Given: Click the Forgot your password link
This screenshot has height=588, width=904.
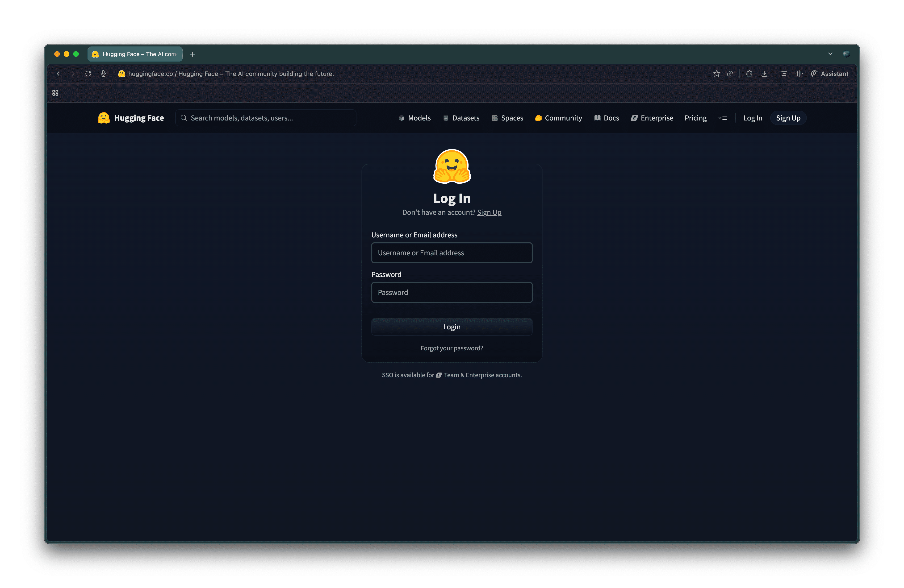Looking at the screenshot, I should (x=452, y=348).
